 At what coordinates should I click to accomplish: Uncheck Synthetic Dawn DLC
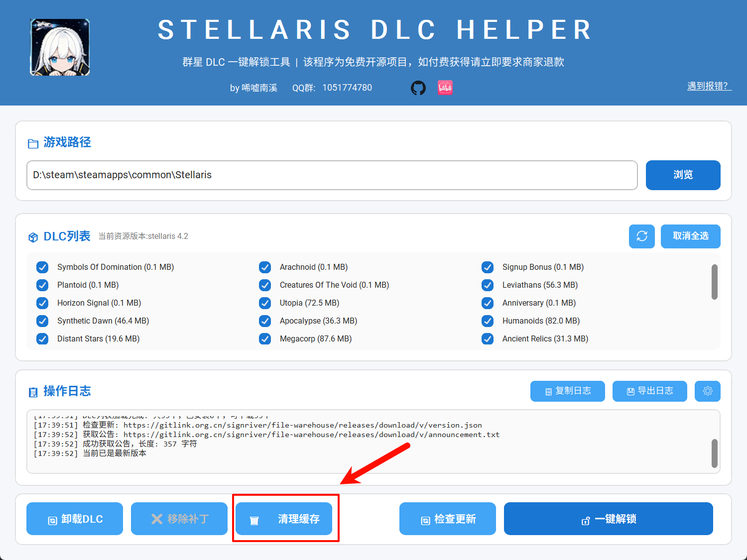[x=42, y=321]
